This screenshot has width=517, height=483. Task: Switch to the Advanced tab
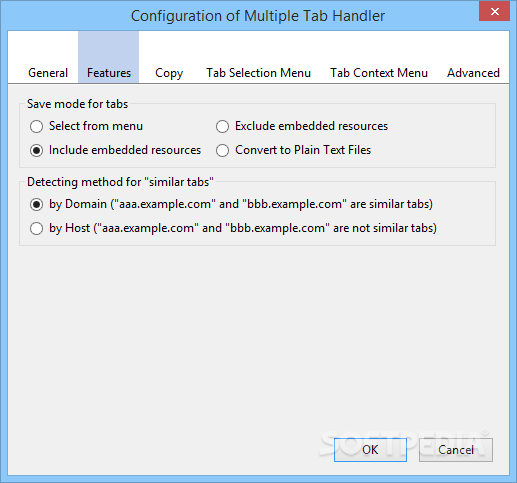pyautogui.click(x=473, y=73)
